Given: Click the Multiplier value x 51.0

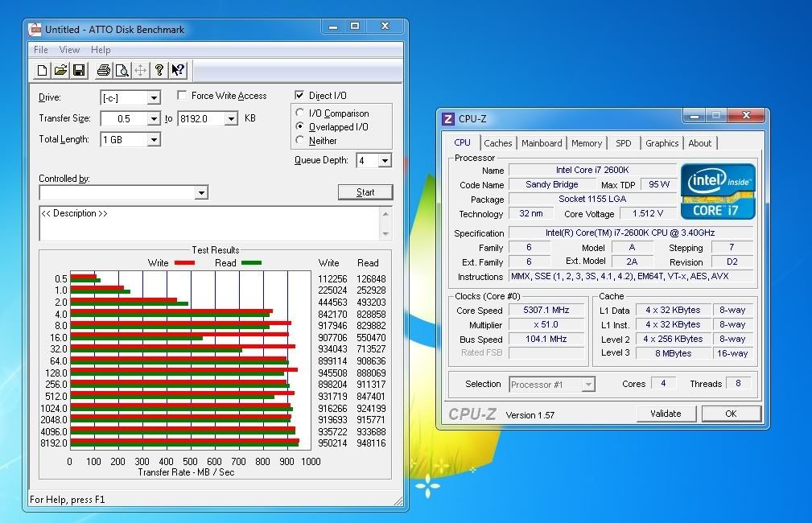Looking at the screenshot, I should coord(546,325).
